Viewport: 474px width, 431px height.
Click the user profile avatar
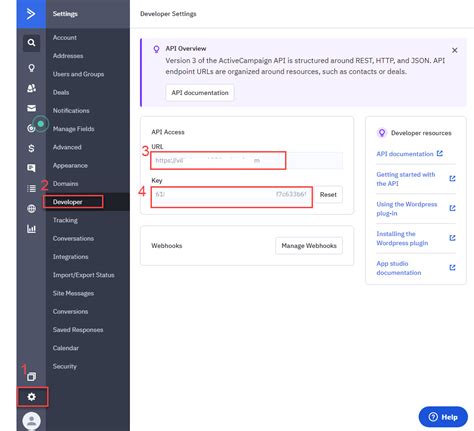pos(32,421)
